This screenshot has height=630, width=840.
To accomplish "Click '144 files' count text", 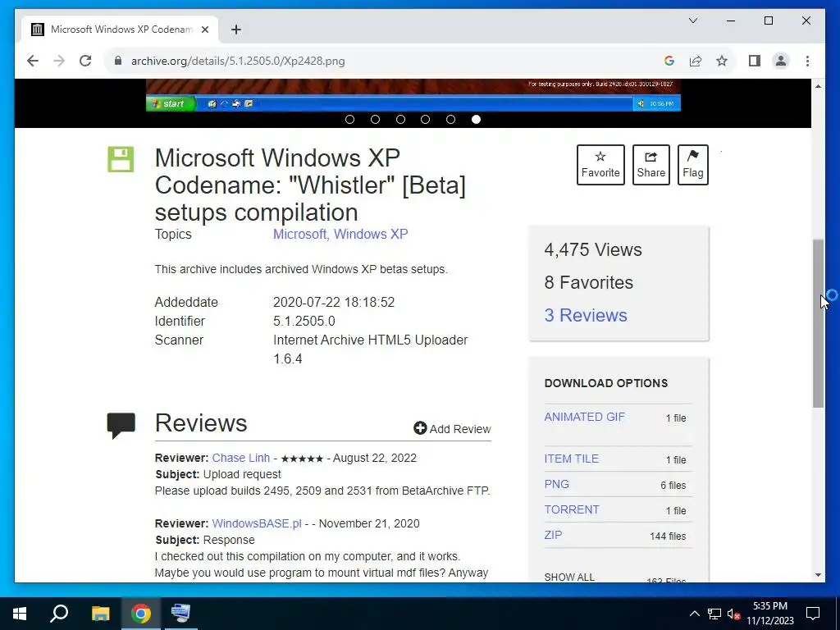I will pyautogui.click(x=668, y=536).
